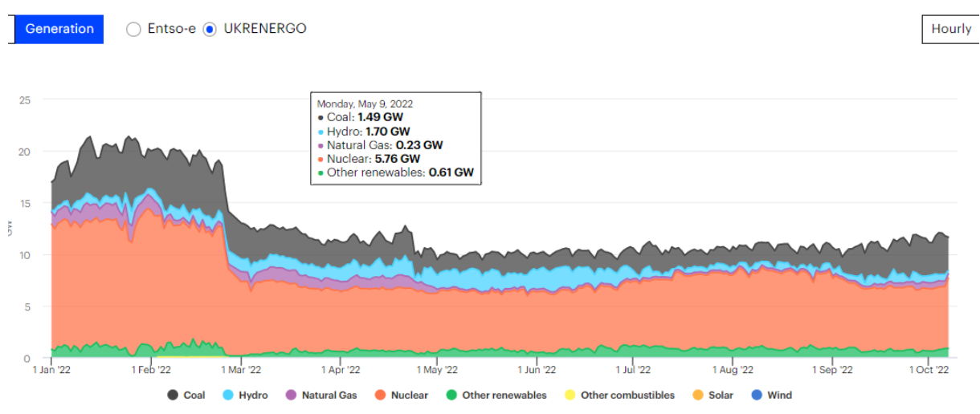The height and width of the screenshot is (414, 980).
Task: Click the 1 Aug '22 x-axis marker
Action: [x=733, y=370]
